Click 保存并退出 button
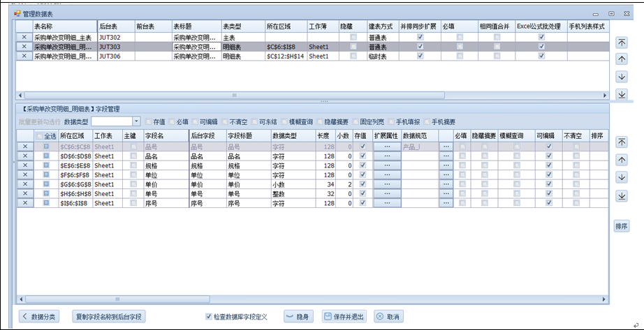 point(343,316)
